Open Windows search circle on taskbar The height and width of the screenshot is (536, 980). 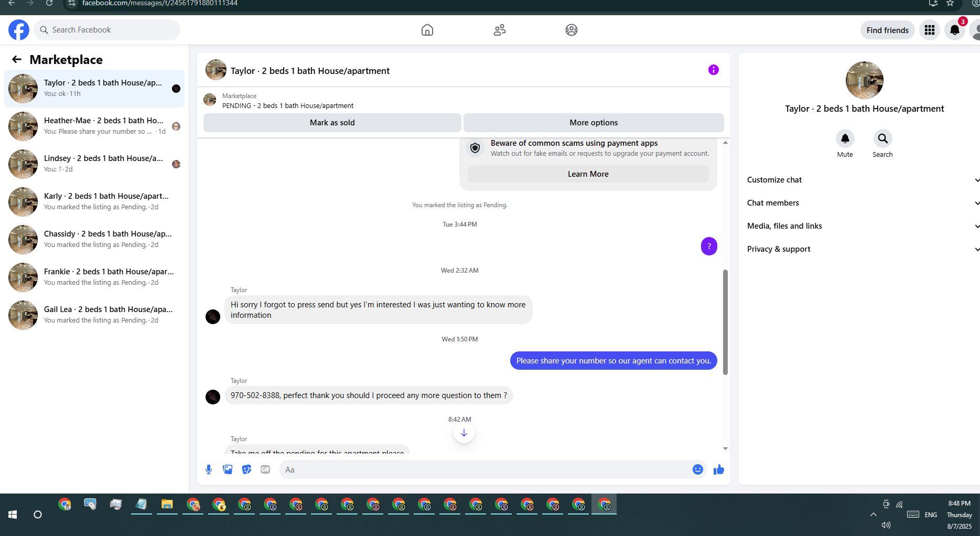(38, 514)
